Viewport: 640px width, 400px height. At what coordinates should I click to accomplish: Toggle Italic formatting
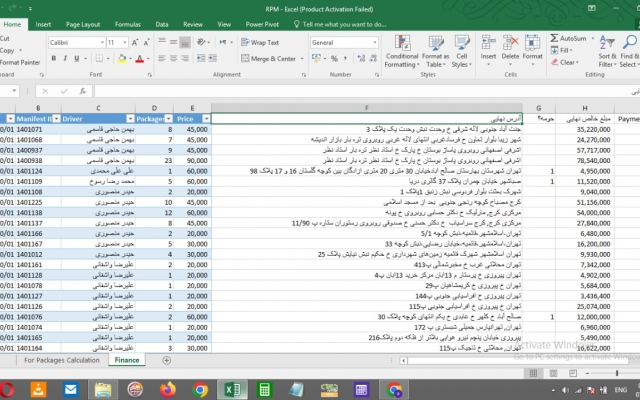65,59
